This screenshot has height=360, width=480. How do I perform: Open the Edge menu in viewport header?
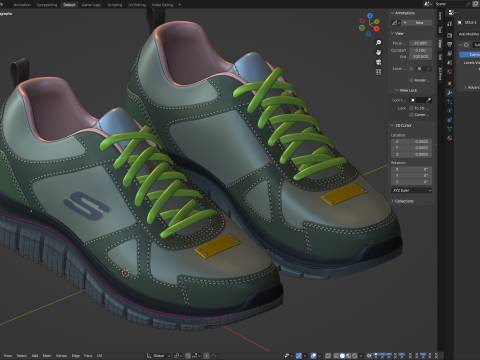[76, 356]
